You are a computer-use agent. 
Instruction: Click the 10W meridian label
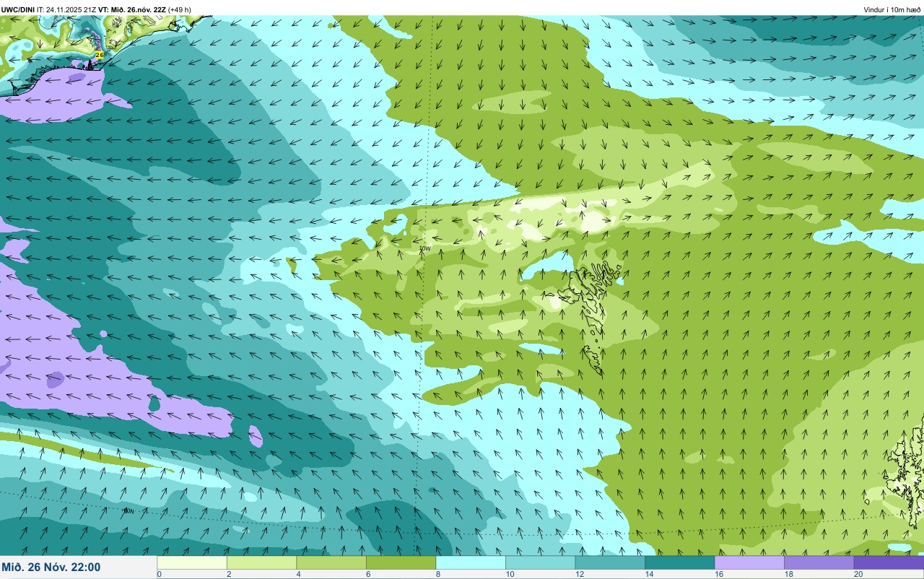(x=425, y=248)
